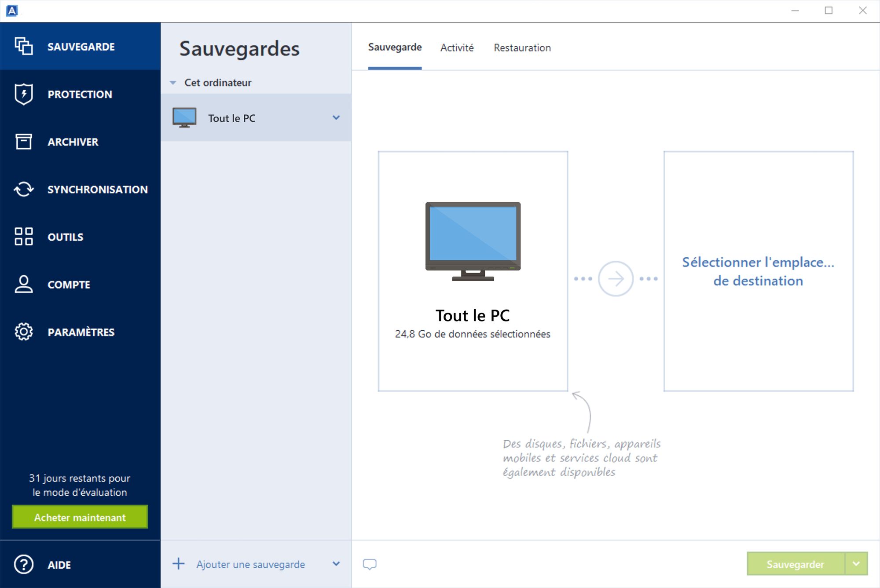This screenshot has width=880, height=588.
Task: Open the Compte user section
Action: tap(24, 285)
